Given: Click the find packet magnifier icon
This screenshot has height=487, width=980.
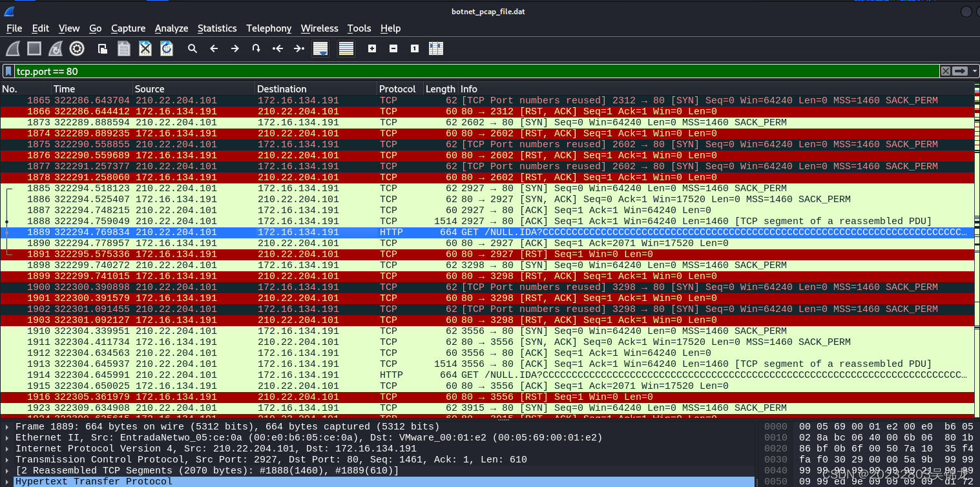Looking at the screenshot, I should (193, 48).
